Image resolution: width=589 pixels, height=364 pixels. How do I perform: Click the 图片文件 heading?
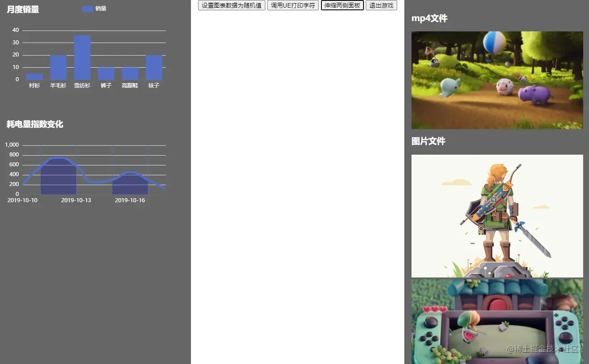(x=429, y=141)
